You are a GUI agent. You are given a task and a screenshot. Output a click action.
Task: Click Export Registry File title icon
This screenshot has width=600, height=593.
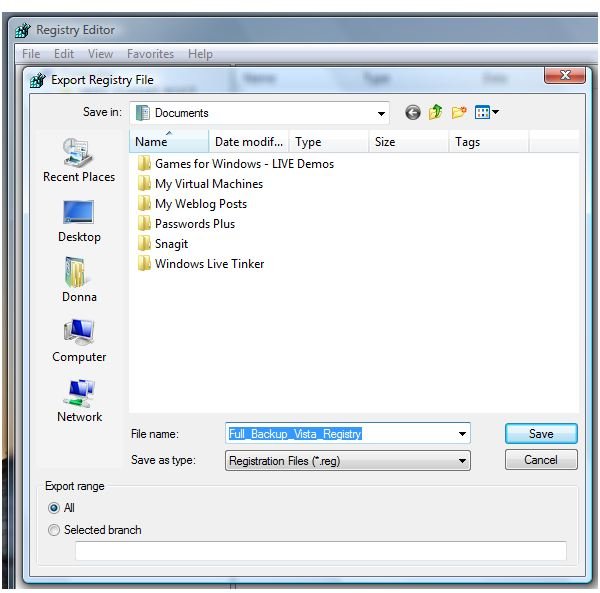pyautogui.click(x=38, y=80)
